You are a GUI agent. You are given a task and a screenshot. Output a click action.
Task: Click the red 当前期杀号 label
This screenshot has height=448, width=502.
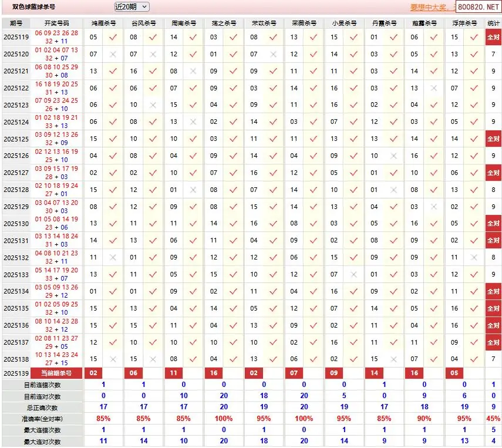coord(56,373)
